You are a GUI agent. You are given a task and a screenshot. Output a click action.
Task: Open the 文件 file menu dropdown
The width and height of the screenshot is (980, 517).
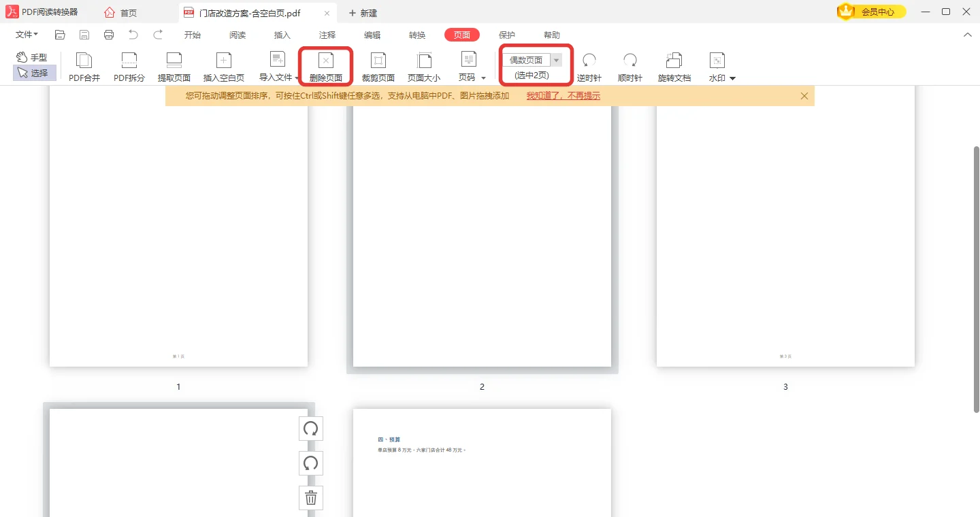27,35
